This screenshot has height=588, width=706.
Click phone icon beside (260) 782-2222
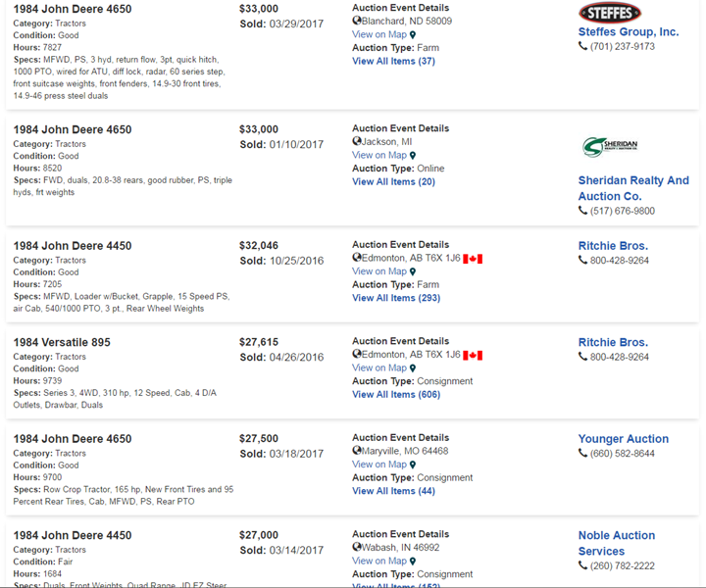(x=582, y=565)
